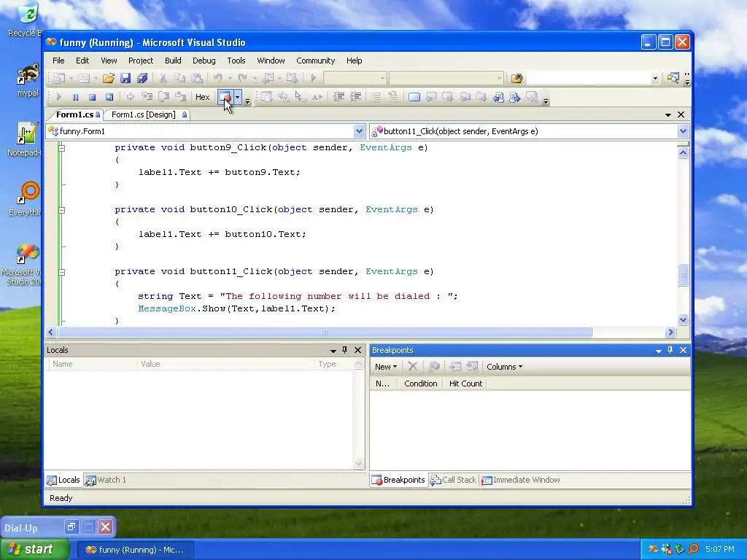
Task: Open the Locals panel window position dropdown
Action: click(x=333, y=351)
